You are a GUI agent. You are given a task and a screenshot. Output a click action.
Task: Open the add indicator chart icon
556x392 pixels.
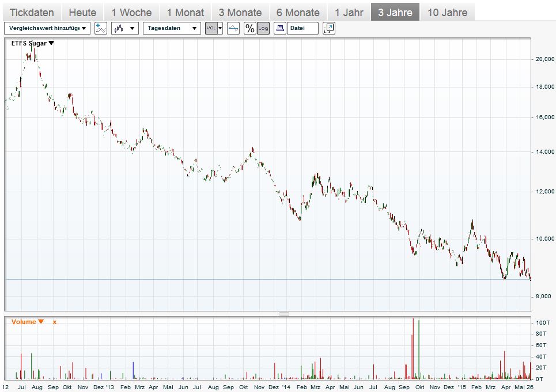point(101,28)
